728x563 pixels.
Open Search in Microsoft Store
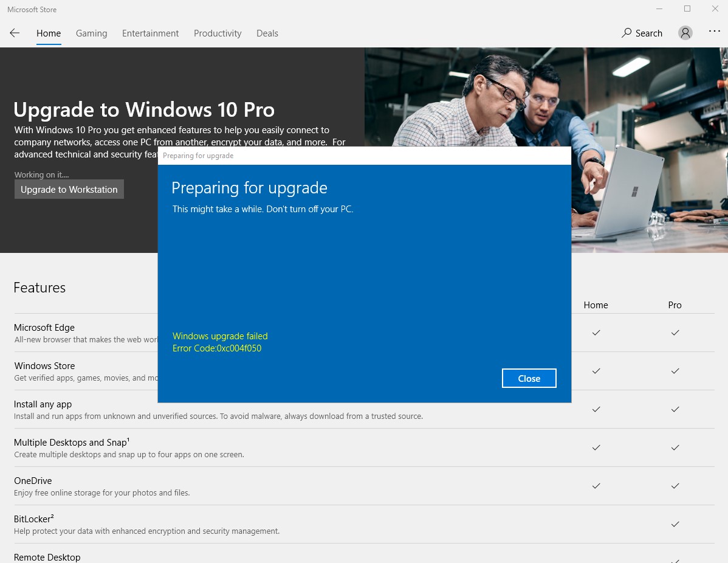[642, 33]
